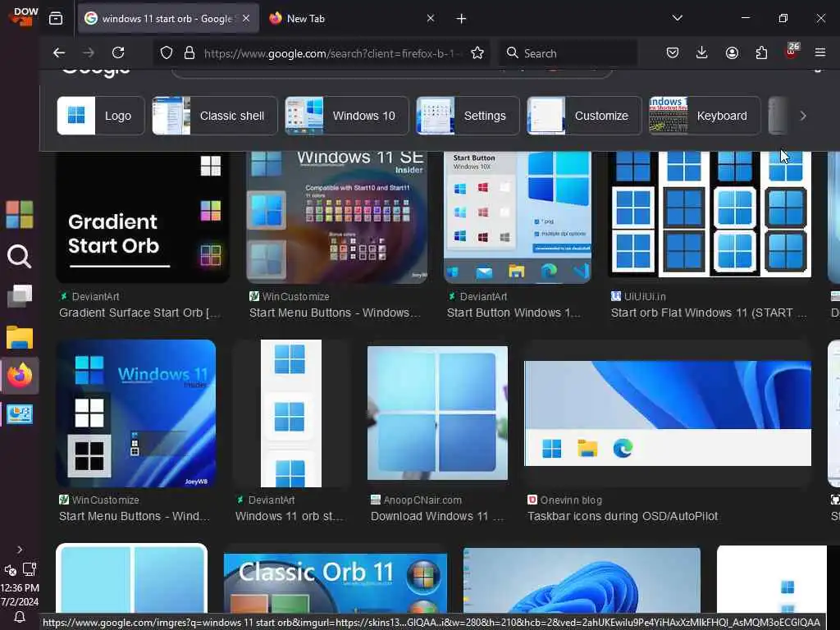This screenshot has height=630, width=840.
Task: Save page to Pocket
Action: click(673, 52)
